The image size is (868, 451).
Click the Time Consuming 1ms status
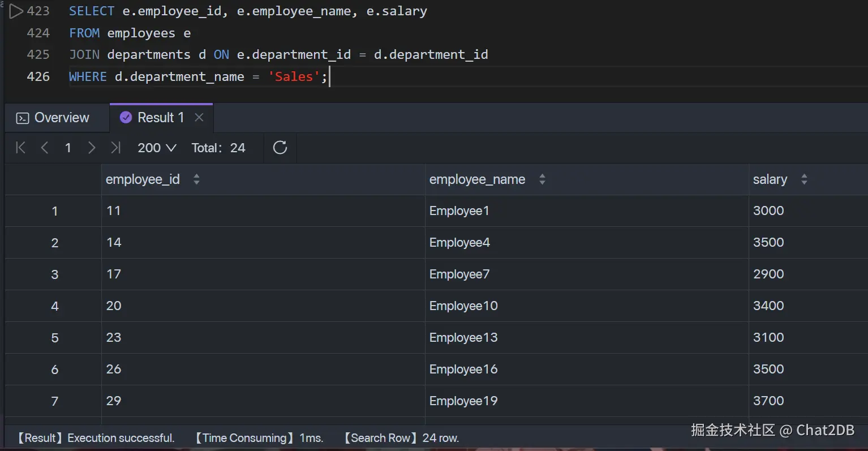click(259, 438)
